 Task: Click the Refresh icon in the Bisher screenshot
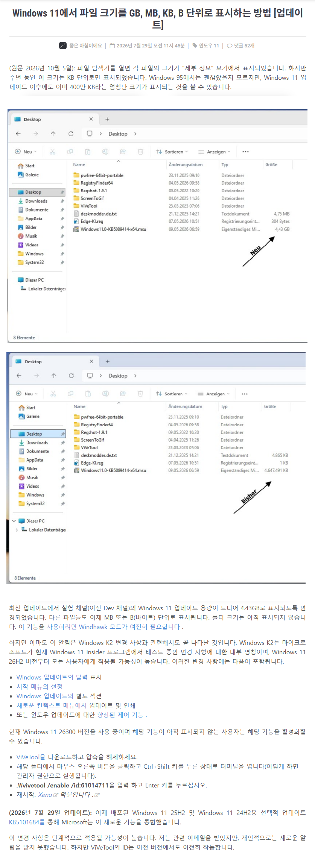71,375
